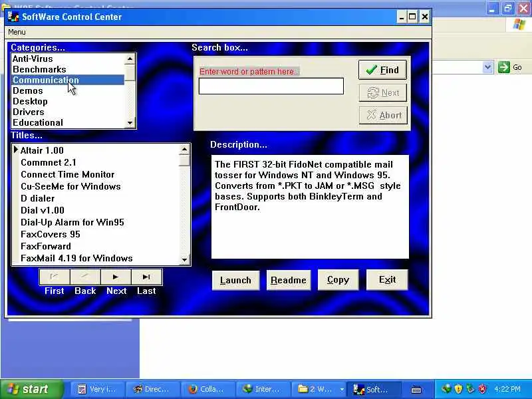This screenshot has height=399, width=532.
Task: Click Titles list scroll up arrow
Action: 184,149
